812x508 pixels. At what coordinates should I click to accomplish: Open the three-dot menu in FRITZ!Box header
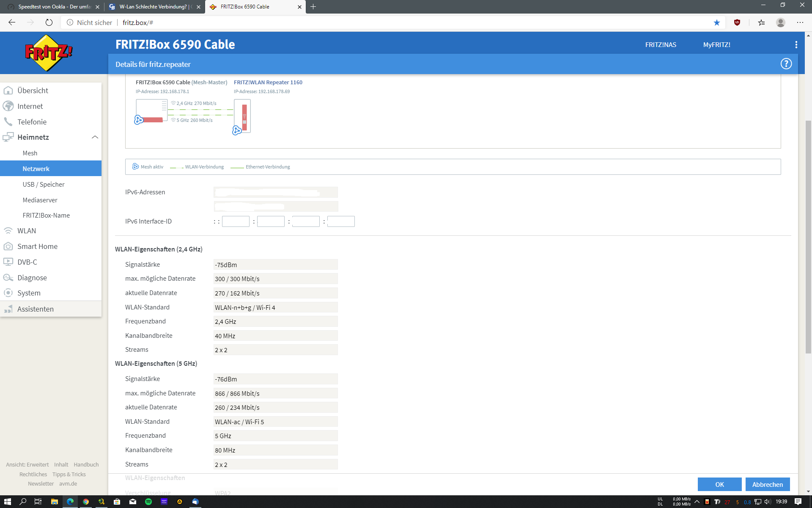[796, 44]
